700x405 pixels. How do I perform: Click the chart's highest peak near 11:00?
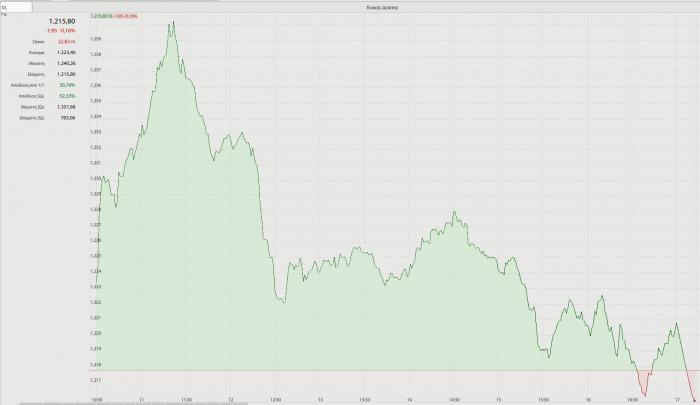(172, 23)
